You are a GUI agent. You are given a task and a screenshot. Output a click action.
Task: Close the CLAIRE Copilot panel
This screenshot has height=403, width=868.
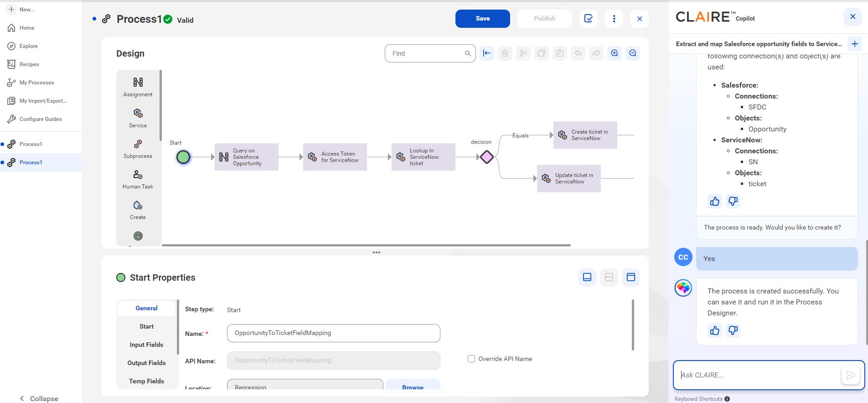tap(853, 17)
